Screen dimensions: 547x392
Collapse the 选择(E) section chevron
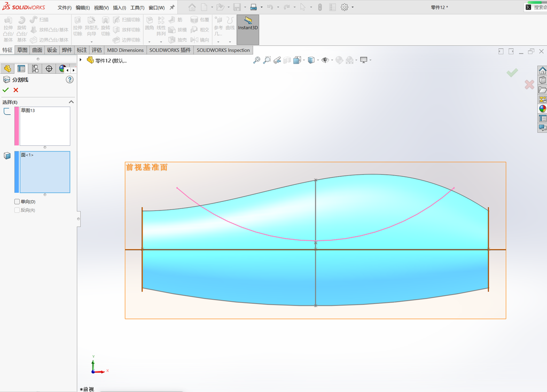pyautogui.click(x=71, y=102)
